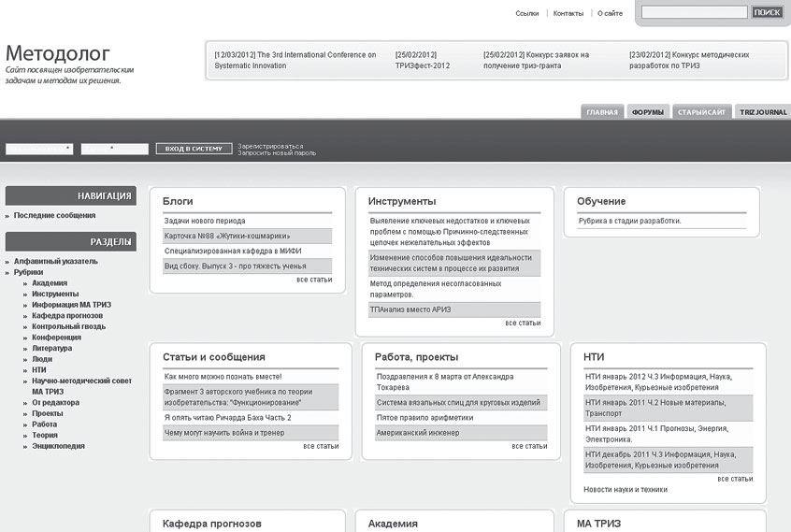Open Изменение способов повышения идеальности article
The width and height of the screenshot is (791, 532).
(451, 264)
